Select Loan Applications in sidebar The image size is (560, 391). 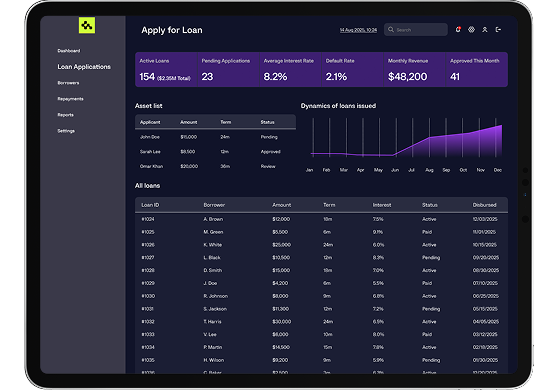(84, 67)
